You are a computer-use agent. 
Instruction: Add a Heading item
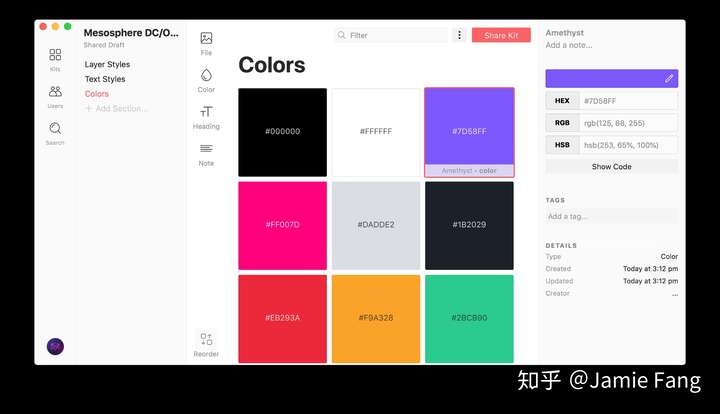(x=206, y=112)
